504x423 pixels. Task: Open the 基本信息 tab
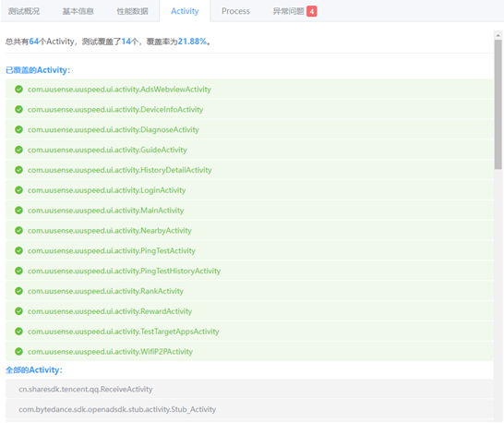coord(78,11)
